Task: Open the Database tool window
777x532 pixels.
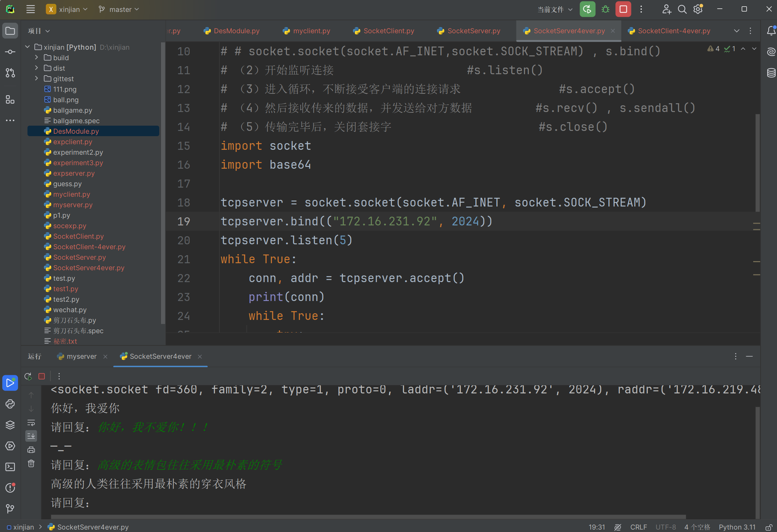Action: click(771, 73)
